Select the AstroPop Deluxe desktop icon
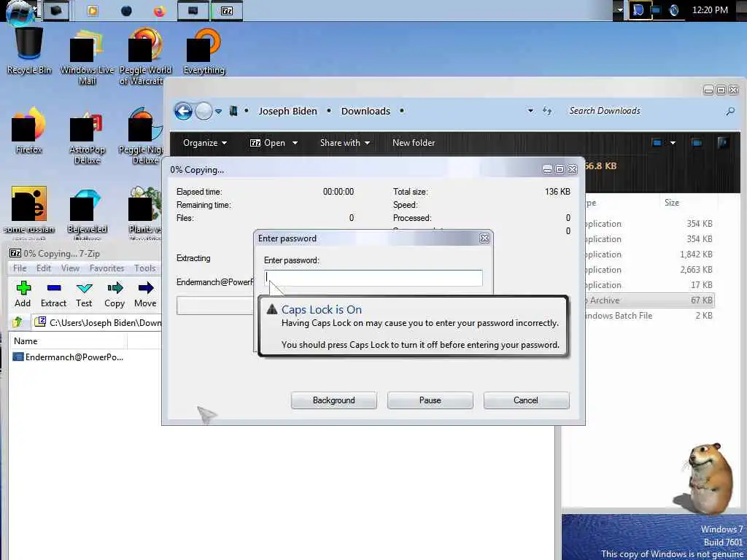Viewport: 747px width, 560px height. (88, 137)
